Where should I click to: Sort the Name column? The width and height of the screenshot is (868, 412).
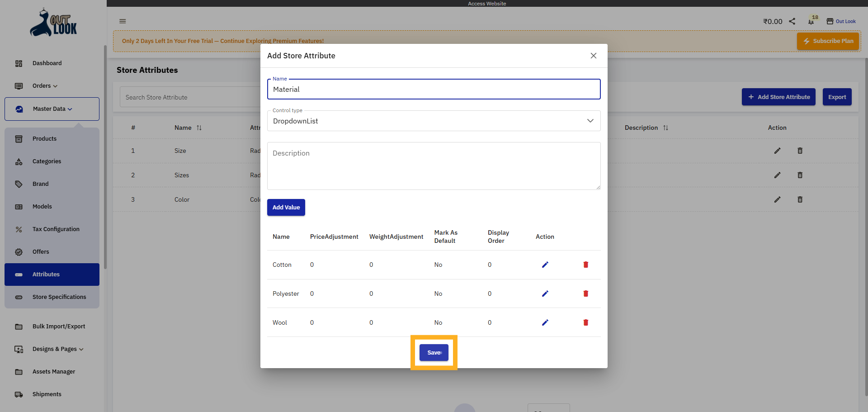click(199, 128)
